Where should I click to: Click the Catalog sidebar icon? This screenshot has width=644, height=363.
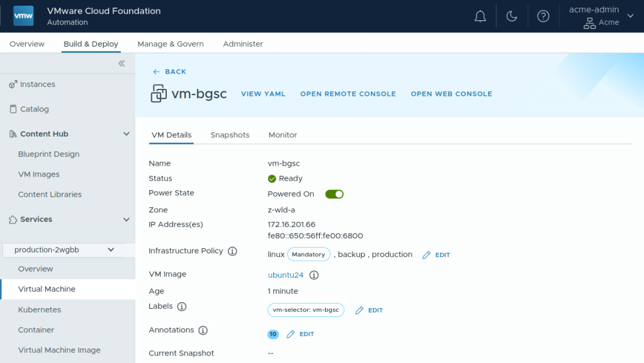(13, 109)
